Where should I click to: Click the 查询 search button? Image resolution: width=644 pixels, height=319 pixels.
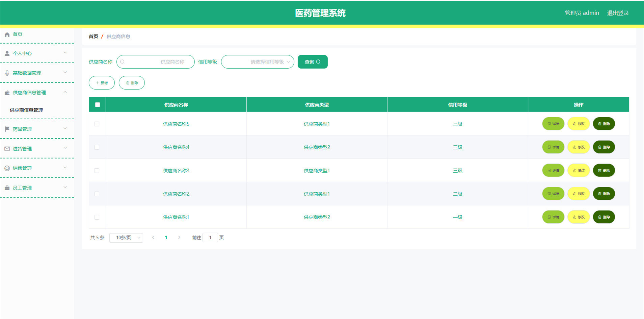pyautogui.click(x=313, y=62)
